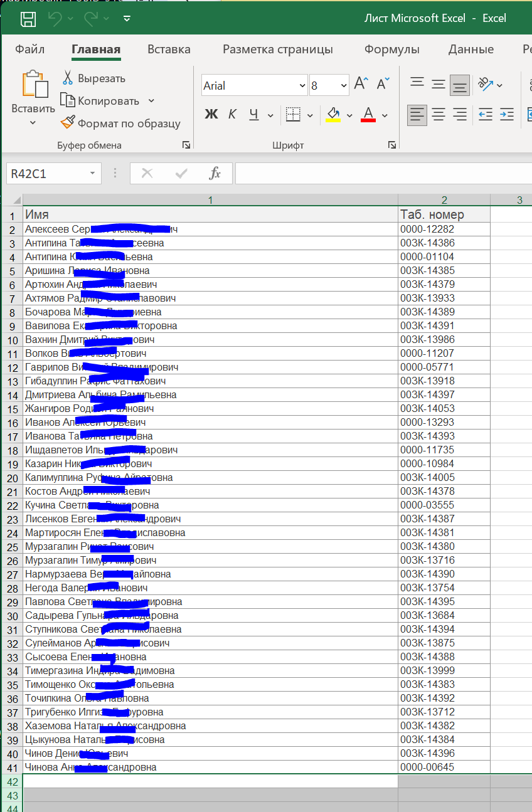Select row header 42
Viewport: 532px width, 812px height.
[x=13, y=781]
